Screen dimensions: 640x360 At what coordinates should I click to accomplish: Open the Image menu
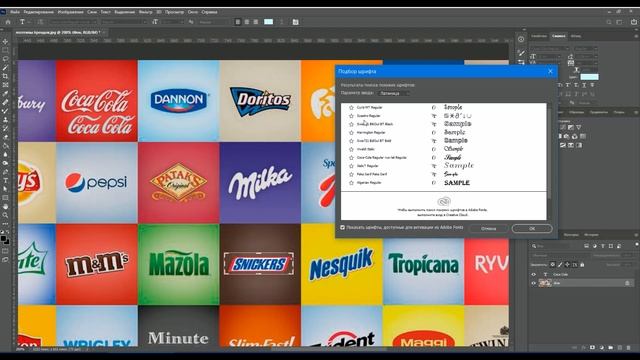tap(71, 12)
